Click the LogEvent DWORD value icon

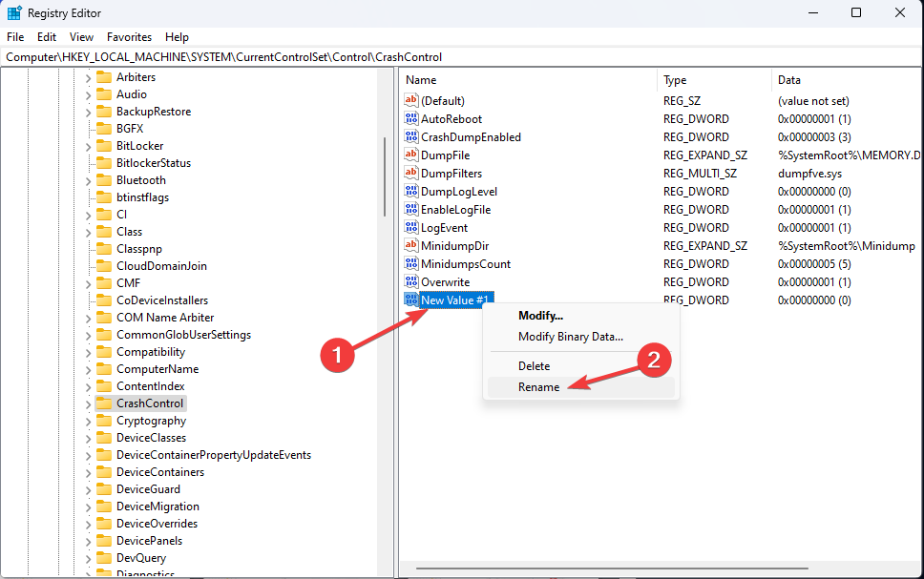pos(410,227)
